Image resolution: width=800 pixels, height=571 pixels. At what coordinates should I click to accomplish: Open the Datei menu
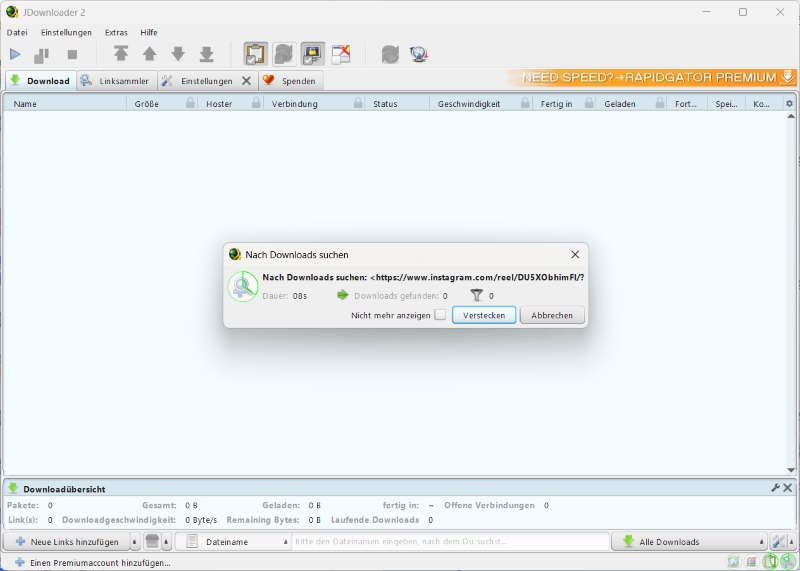click(x=17, y=32)
